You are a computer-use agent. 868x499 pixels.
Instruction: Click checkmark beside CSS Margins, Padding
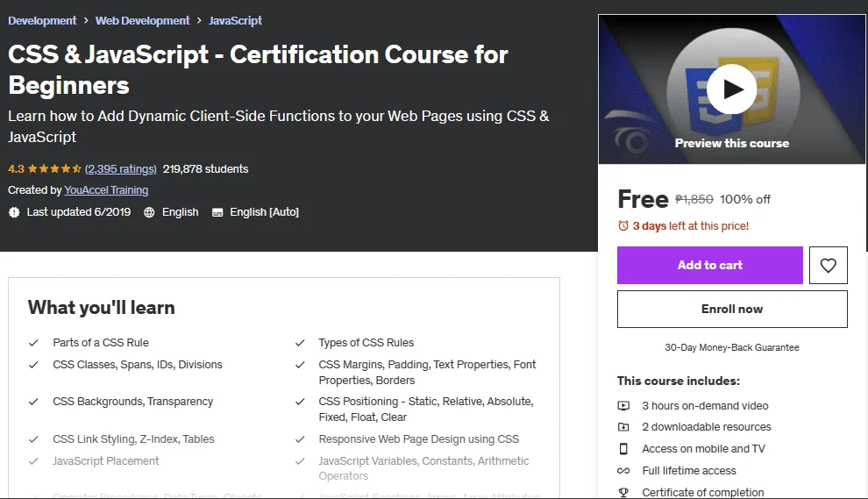300,365
